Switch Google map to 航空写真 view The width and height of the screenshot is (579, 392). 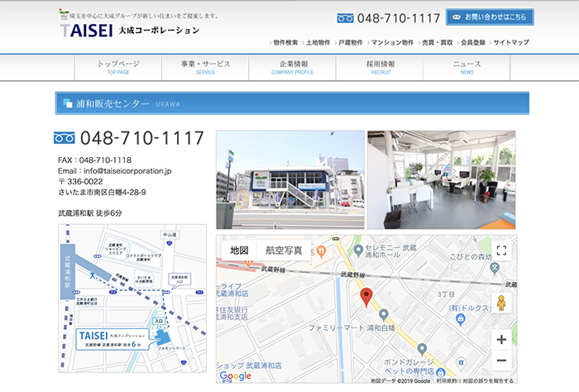[x=284, y=251]
